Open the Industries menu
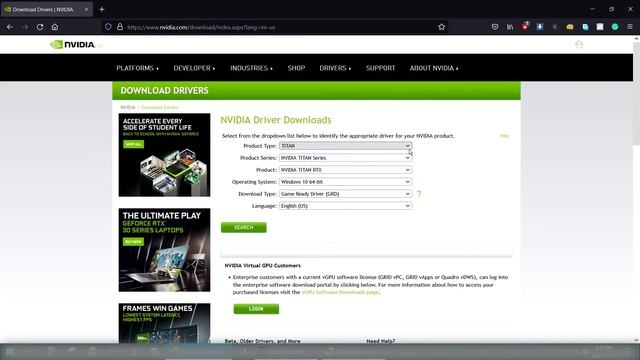The width and height of the screenshot is (640, 360). click(251, 68)
